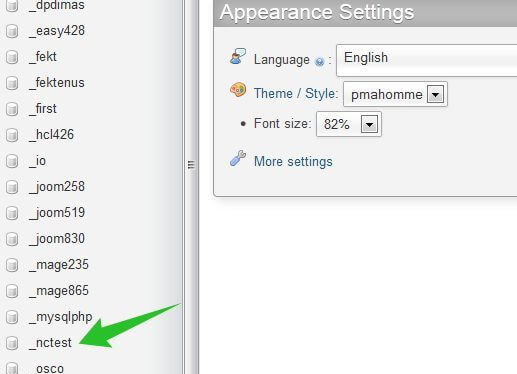Select the _fektenus database
This screenshot has height=374, width=517.
[57, 83]
